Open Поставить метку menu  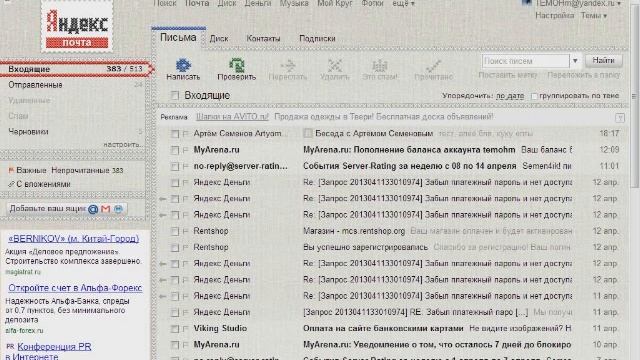pyautogui.click(x=507, y=75)
